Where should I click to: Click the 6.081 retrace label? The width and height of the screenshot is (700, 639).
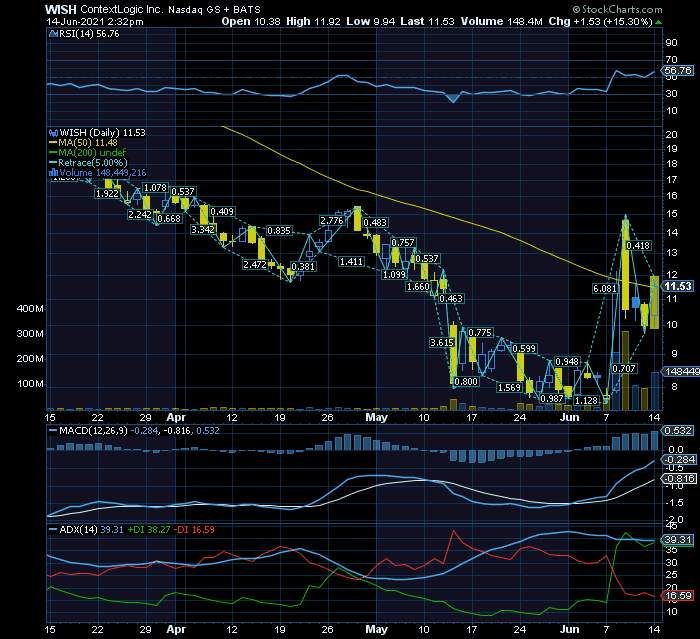pos(604,288)
